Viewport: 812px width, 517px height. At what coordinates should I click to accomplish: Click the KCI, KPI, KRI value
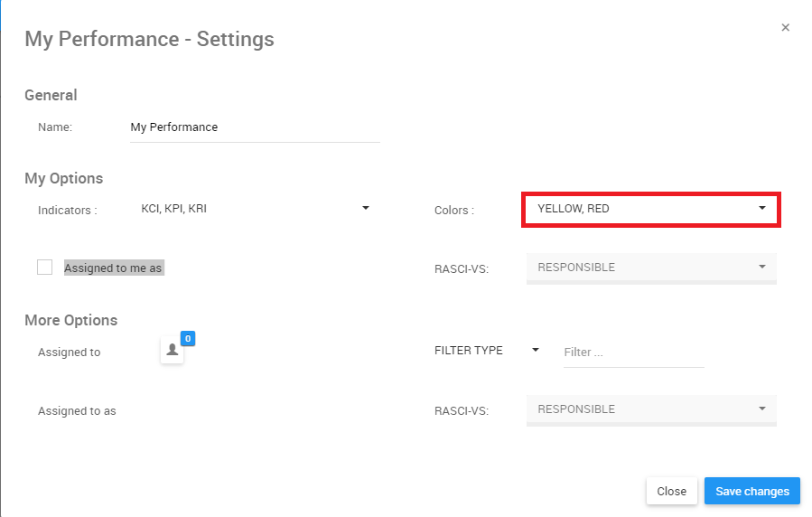tap(174, 209)
